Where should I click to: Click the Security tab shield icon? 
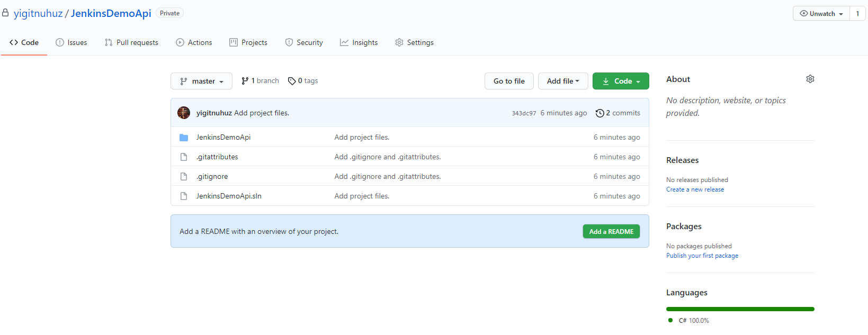coord(289,42)
